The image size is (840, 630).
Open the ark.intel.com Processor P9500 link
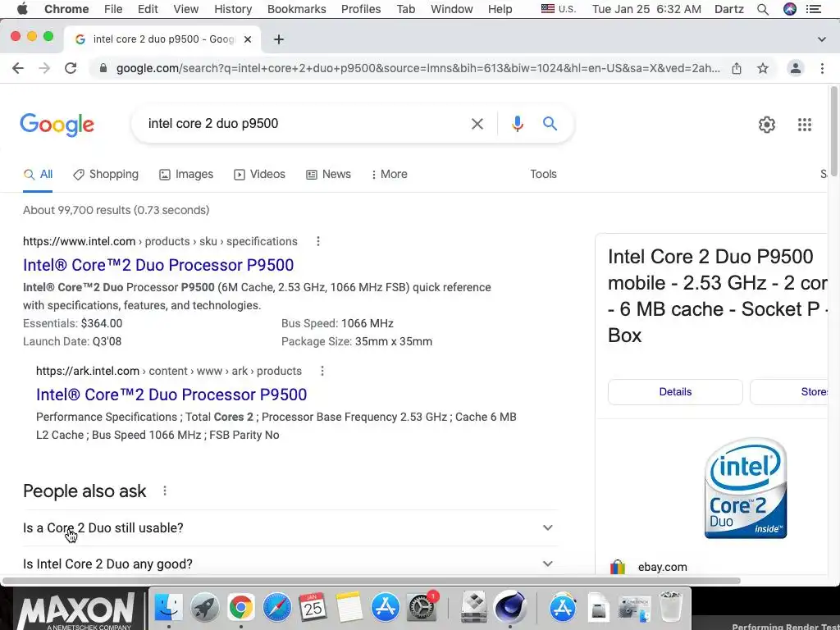point(171,395)
